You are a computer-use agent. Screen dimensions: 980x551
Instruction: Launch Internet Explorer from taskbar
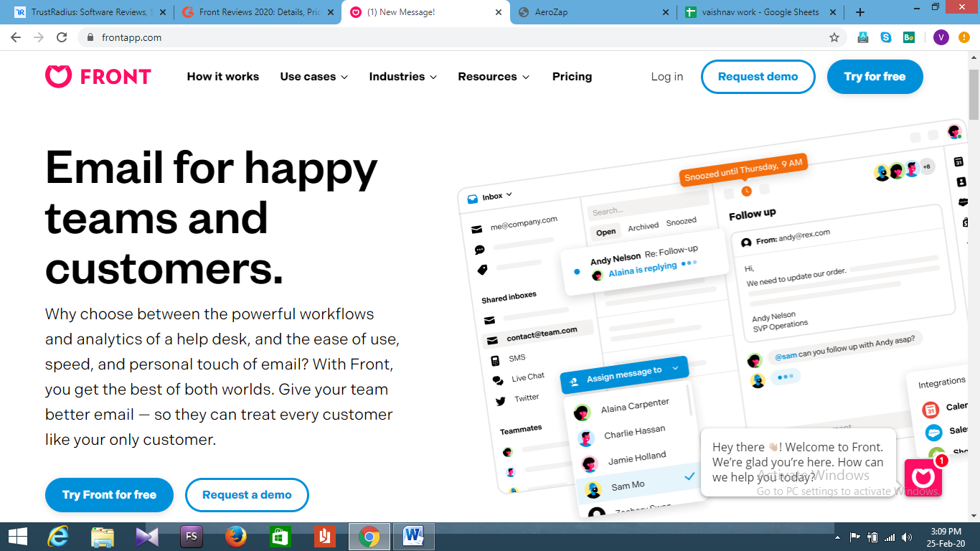(x=57, y=537)
